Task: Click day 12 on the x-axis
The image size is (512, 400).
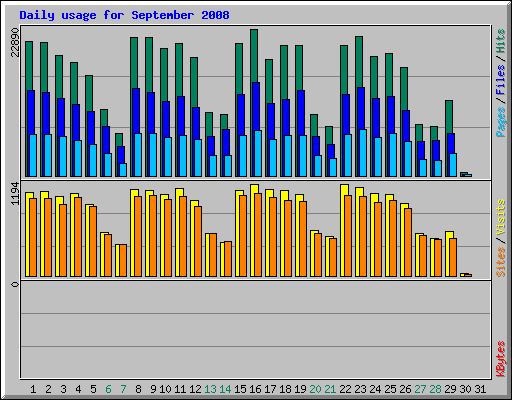Action: click(195, 389)
